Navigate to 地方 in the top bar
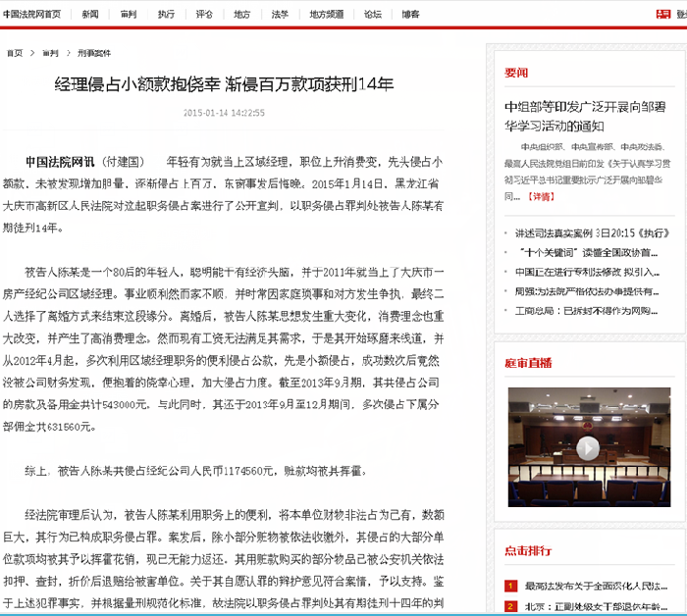Viewport: 687px width, 616px height. [241, 15]
